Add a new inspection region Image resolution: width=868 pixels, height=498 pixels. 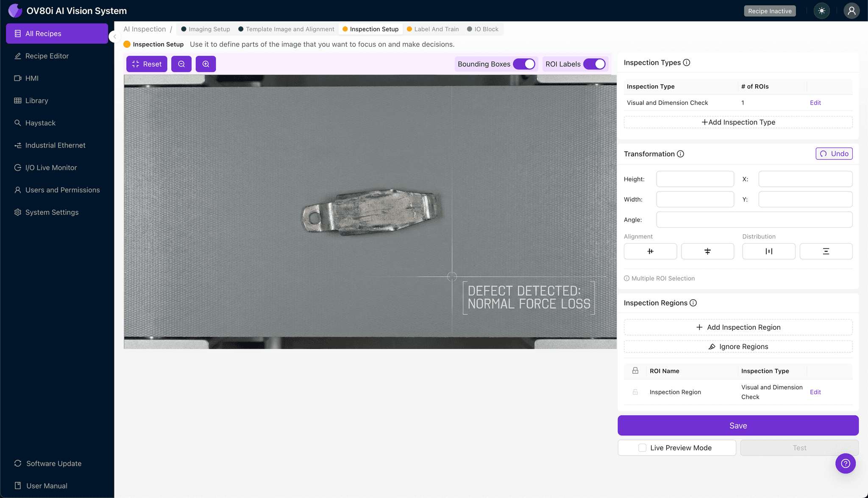(x=738, y=327)
